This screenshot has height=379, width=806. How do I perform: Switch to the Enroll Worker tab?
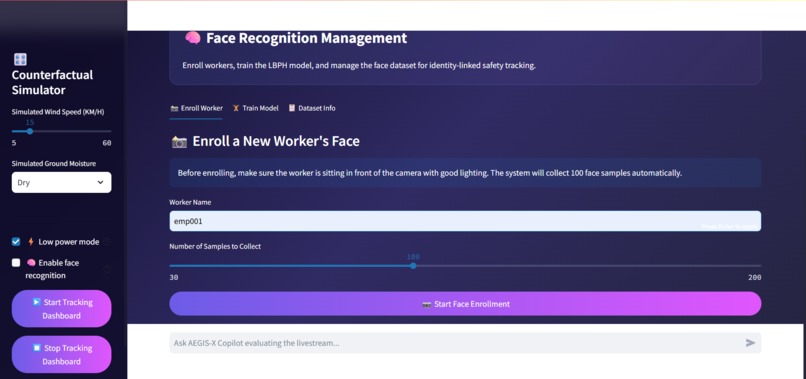[196, 108]
